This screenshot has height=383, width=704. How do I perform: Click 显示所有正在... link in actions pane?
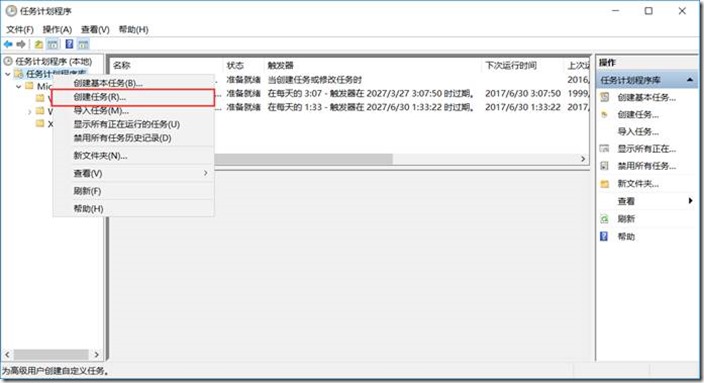(646, 149)
